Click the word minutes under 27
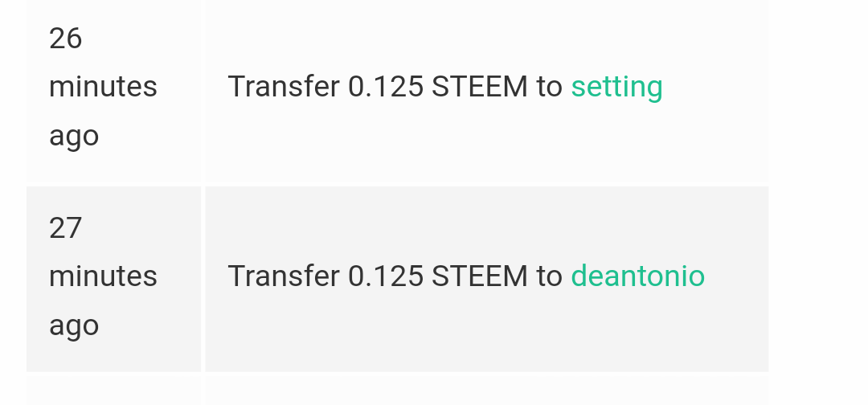 click(103, 276)
